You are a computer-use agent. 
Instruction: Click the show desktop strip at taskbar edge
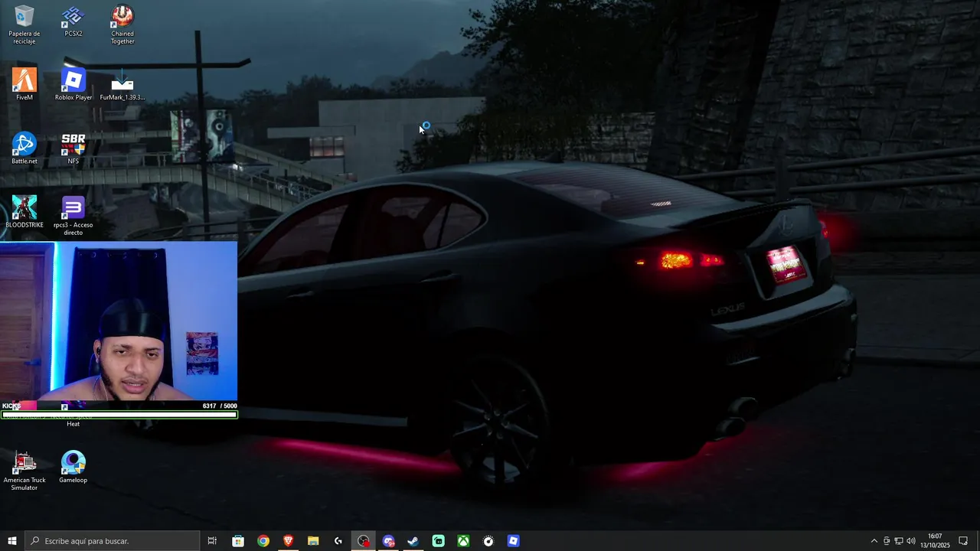978,541
